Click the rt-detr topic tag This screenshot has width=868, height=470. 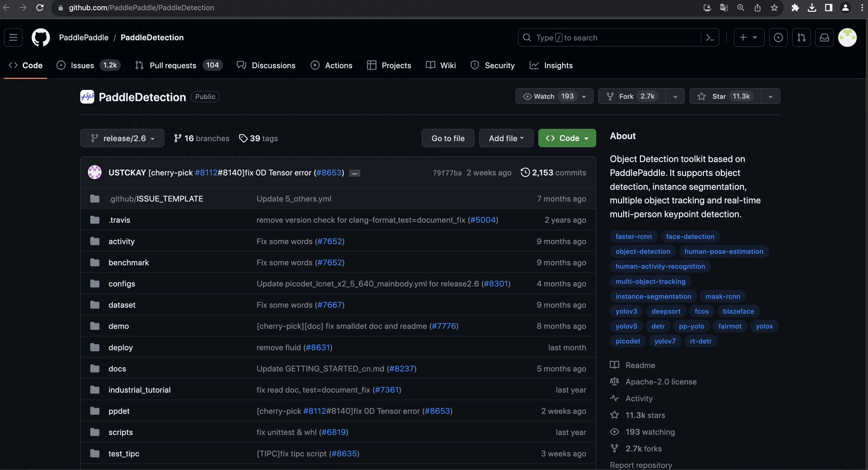tap(701, 341)
